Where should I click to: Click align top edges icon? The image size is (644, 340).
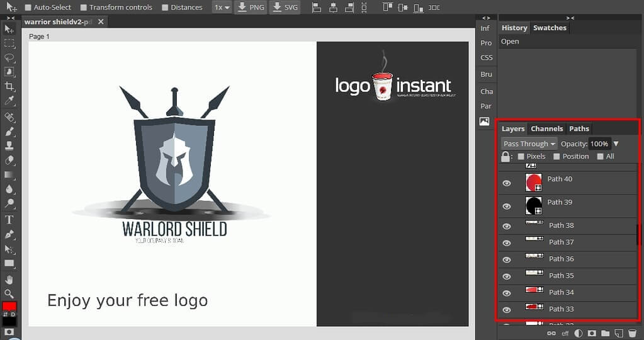point(387,7)
